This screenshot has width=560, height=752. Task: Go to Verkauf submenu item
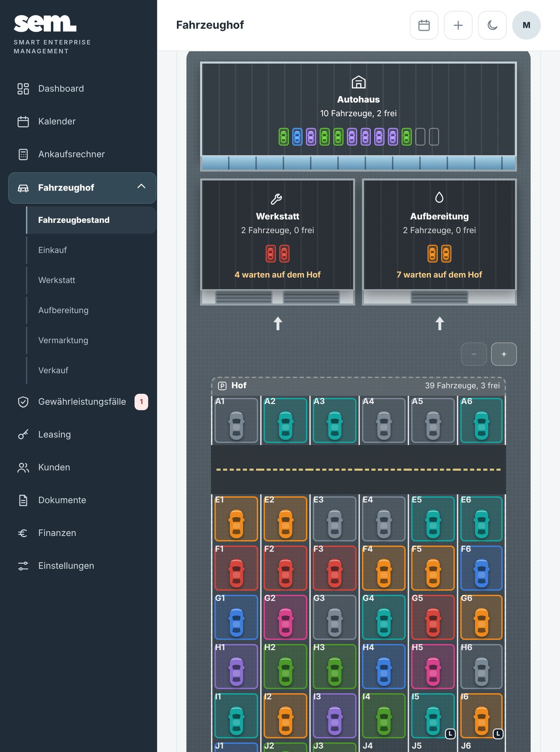(91, 370)
